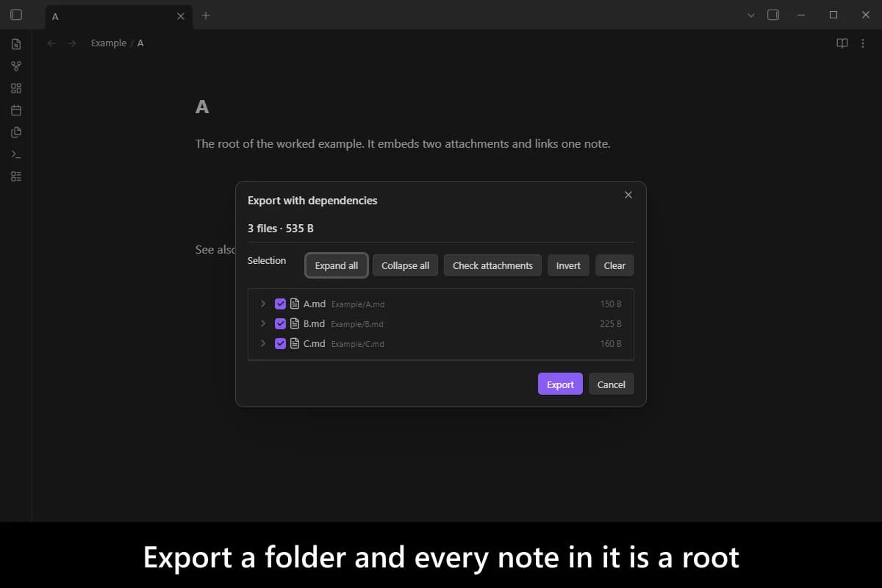Click the Example breadcrumb folder
The width and height of the screenshot is (882, 588).
coord(109,43)
